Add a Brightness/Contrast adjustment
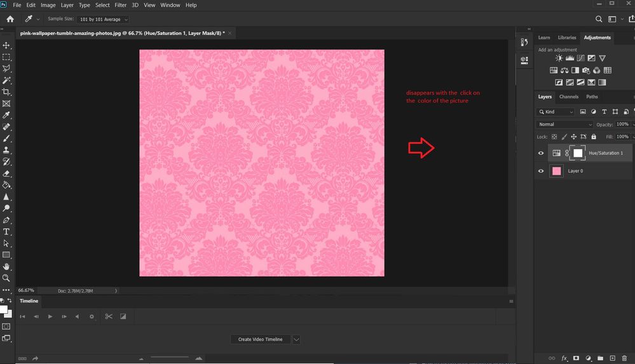This screenshot has width=635, height=364. [559, 58]
